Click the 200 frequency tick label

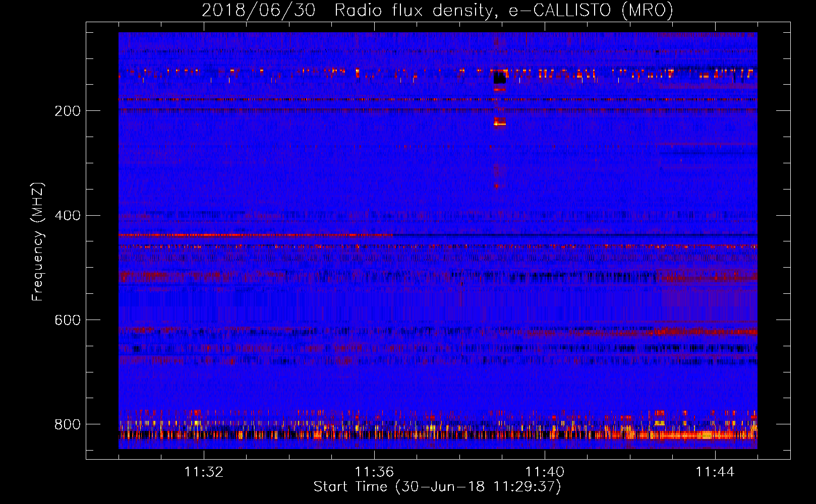[68, 111]
